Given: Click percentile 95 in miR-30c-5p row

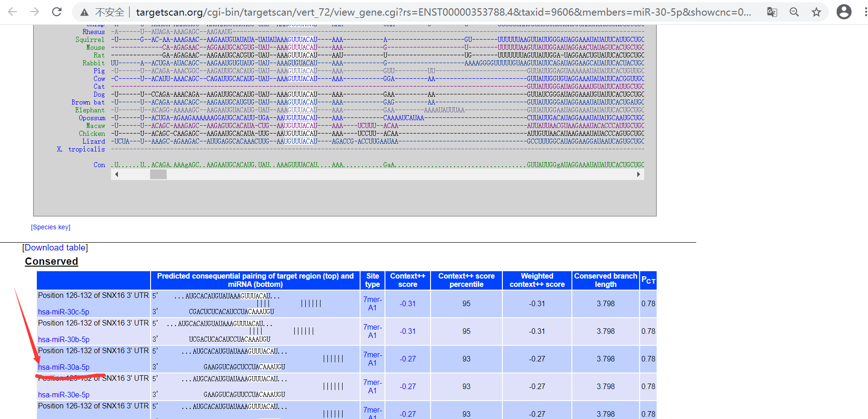Looking at the screenshot, I should tap(466, 304).
